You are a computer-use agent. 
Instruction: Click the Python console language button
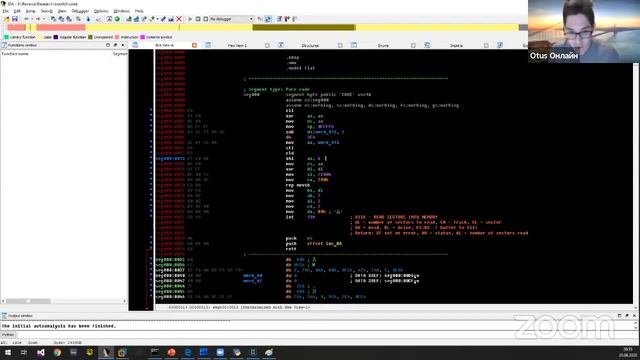(x=8, y=334)
